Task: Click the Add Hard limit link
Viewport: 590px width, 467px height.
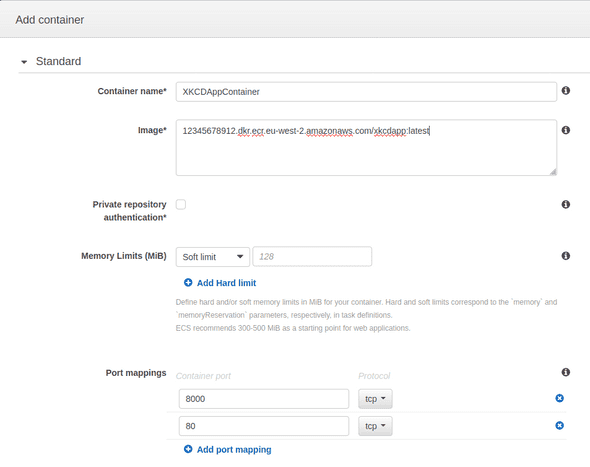Action: click(226, 283)
